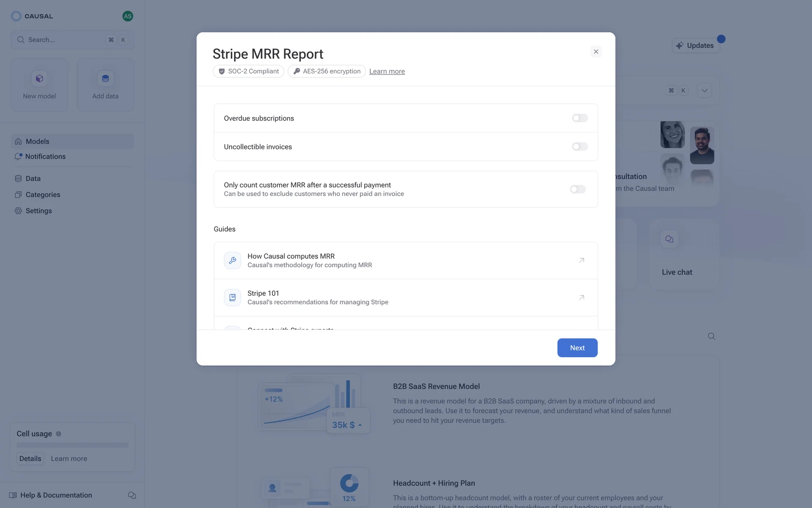Click the chat icon beside Help & Documentation
812x508 pixels.
tap(132, 495)
